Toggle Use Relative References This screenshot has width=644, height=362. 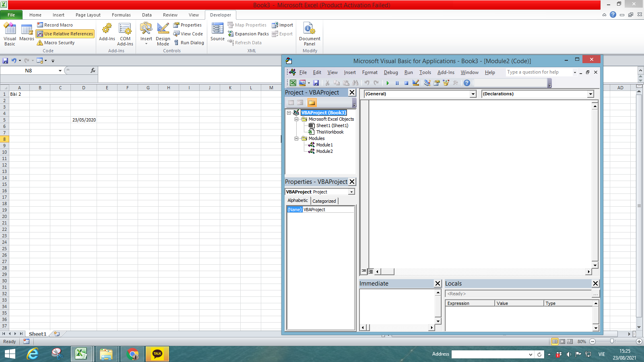(65, 34)
